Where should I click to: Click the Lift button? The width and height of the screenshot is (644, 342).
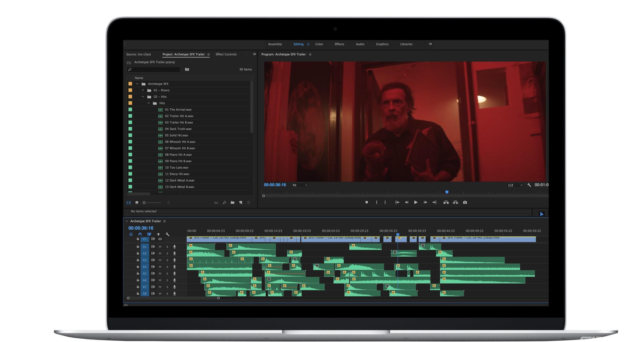(446, 202)
